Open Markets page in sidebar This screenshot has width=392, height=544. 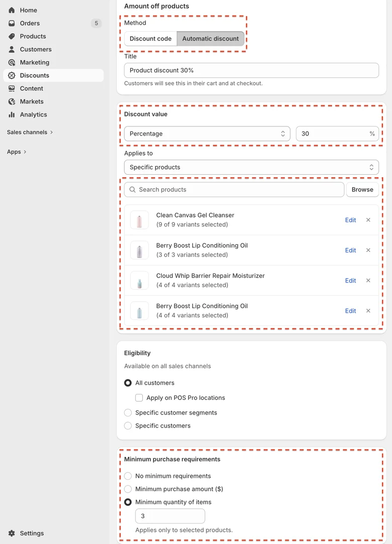click(53, 101)
